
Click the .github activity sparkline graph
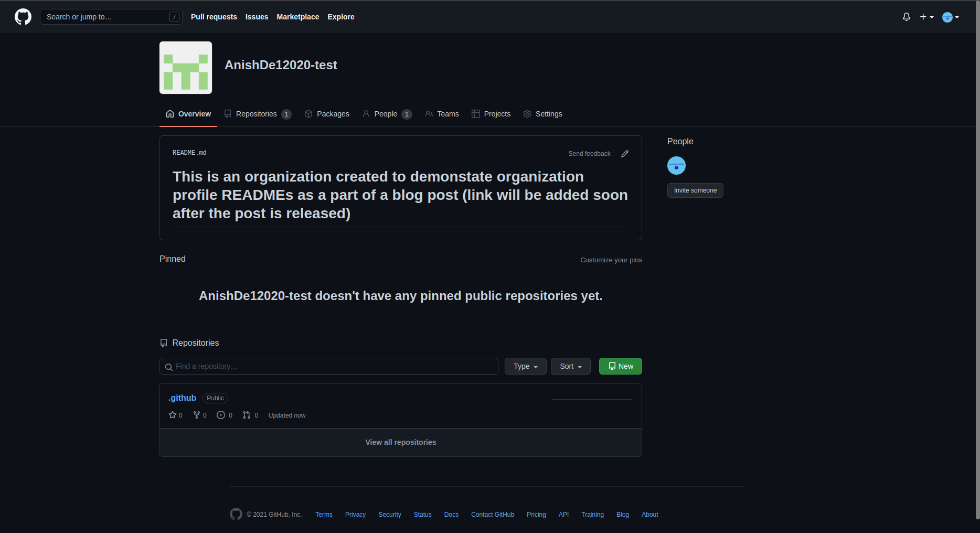(x=592, y=399)
